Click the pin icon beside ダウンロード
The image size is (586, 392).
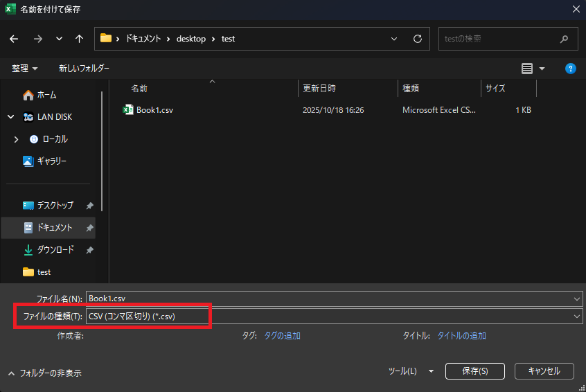point(89,250)
